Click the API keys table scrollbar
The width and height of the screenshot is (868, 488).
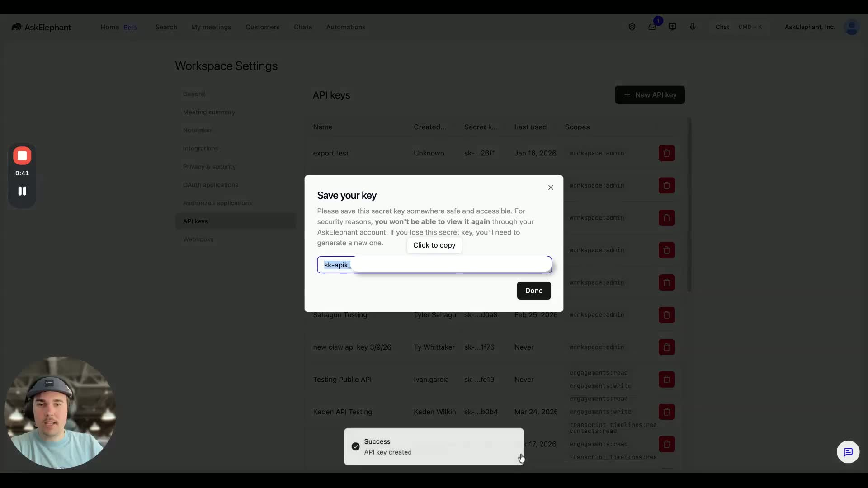[689, 205]
